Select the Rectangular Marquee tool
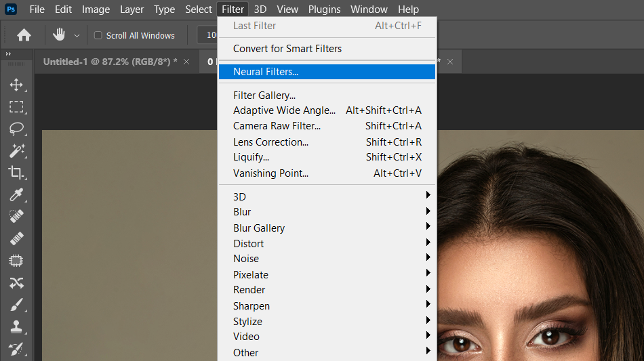The width and height of the screenshot is (644, 361). [16, 106]
